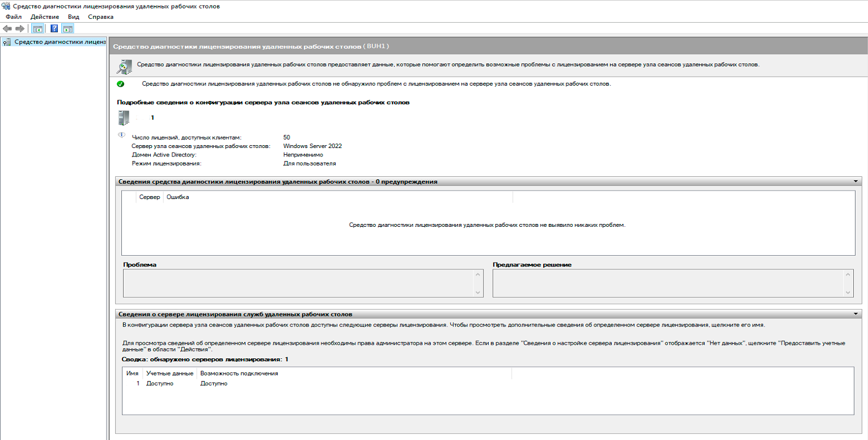Open the Файл menu
868x440 pixels.
(14, 17)
